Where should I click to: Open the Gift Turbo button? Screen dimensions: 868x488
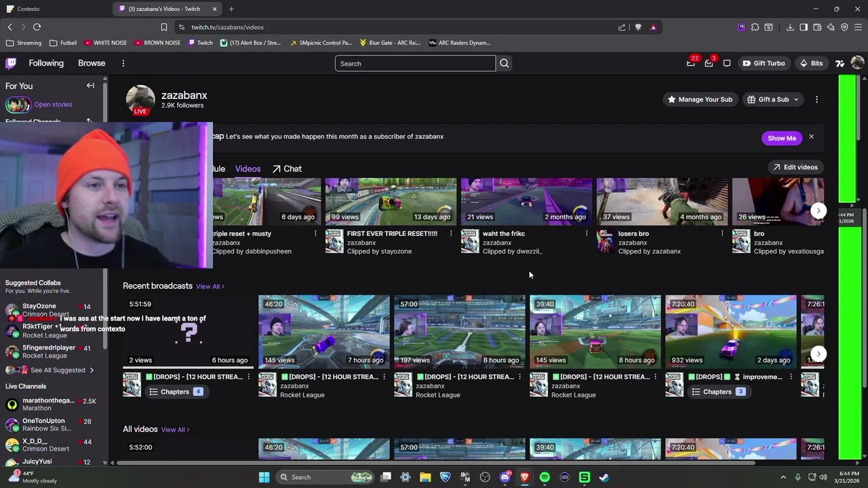pos(764,63)
